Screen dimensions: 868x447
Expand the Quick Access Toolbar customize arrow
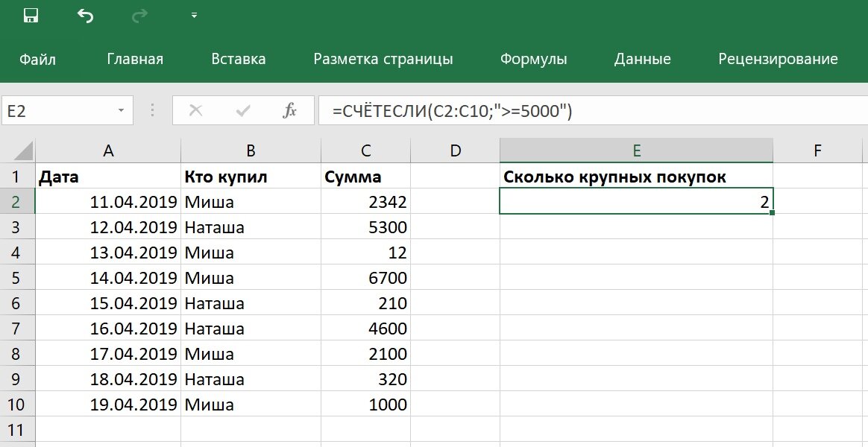click(x=192, y=13)
